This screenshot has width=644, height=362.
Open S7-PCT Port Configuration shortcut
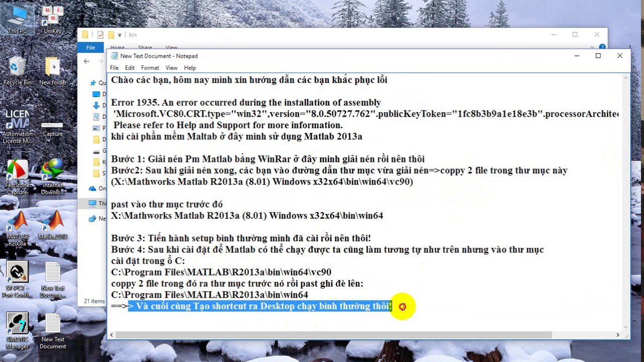pos(17,281)
